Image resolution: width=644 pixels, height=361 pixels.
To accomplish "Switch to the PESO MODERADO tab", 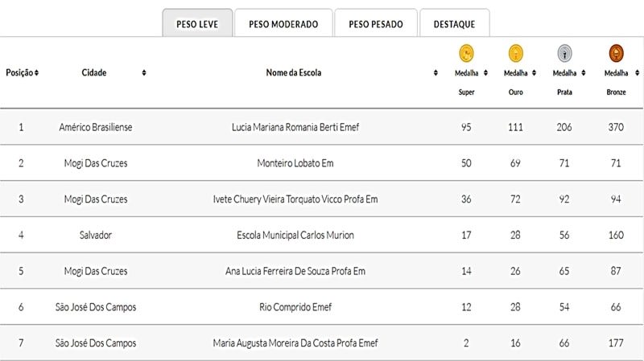I will (283, 23).
